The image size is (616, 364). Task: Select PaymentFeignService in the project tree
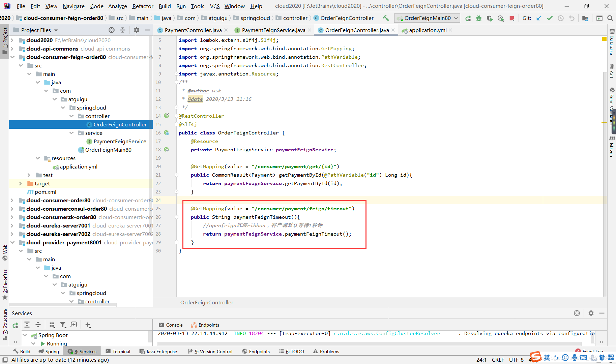pos(120,141)
